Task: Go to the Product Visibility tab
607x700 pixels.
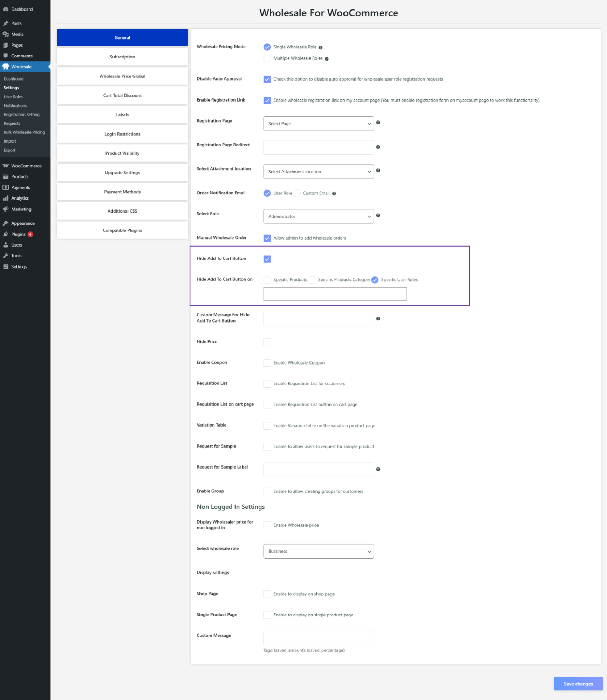Action: click(122, 153)
